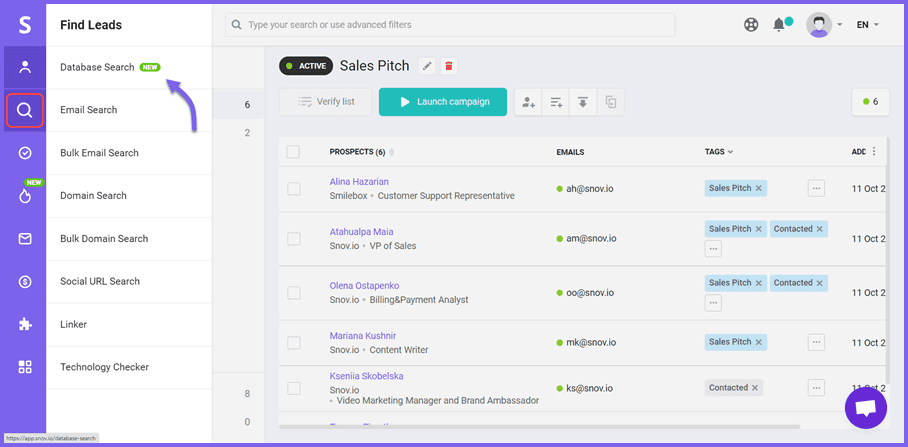Open Bulk Email Search option
908x447 pixels.
click(x=99, y=153)
